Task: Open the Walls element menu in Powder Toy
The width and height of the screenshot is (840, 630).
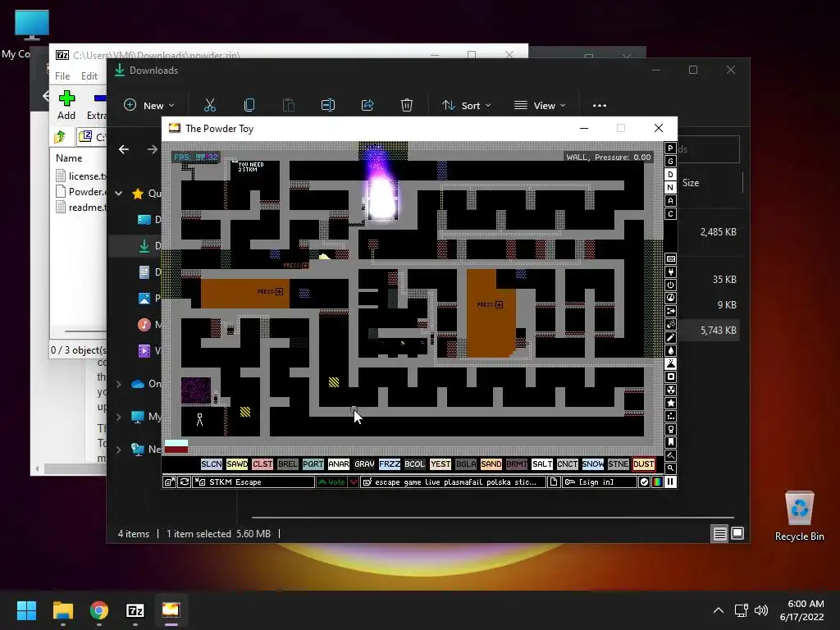Action: (670, 258)
